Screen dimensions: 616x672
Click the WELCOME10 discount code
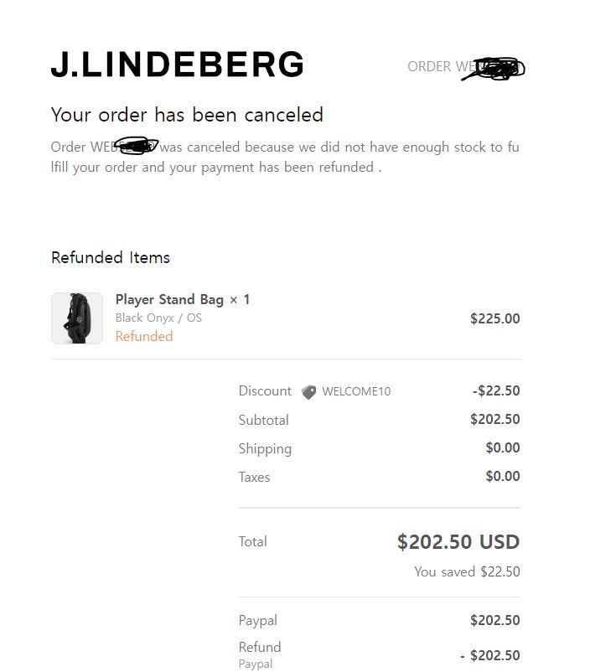(x=356, y=391)
